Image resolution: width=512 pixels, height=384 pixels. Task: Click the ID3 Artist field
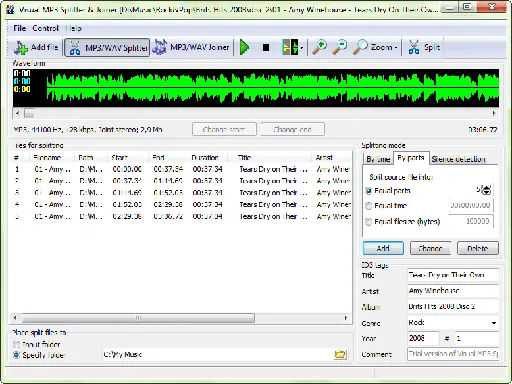[453, 291]
